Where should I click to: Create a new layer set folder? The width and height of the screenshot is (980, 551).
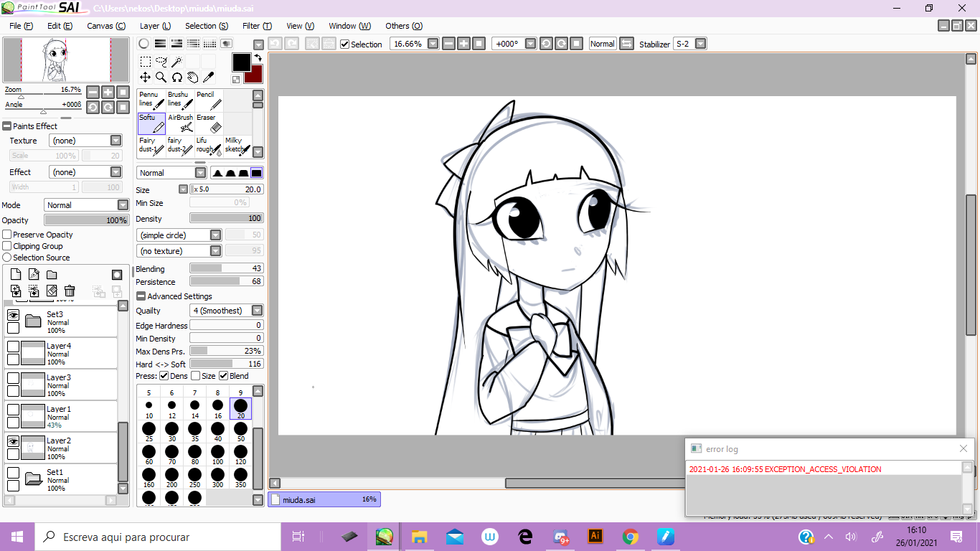[x=52, y=274]
